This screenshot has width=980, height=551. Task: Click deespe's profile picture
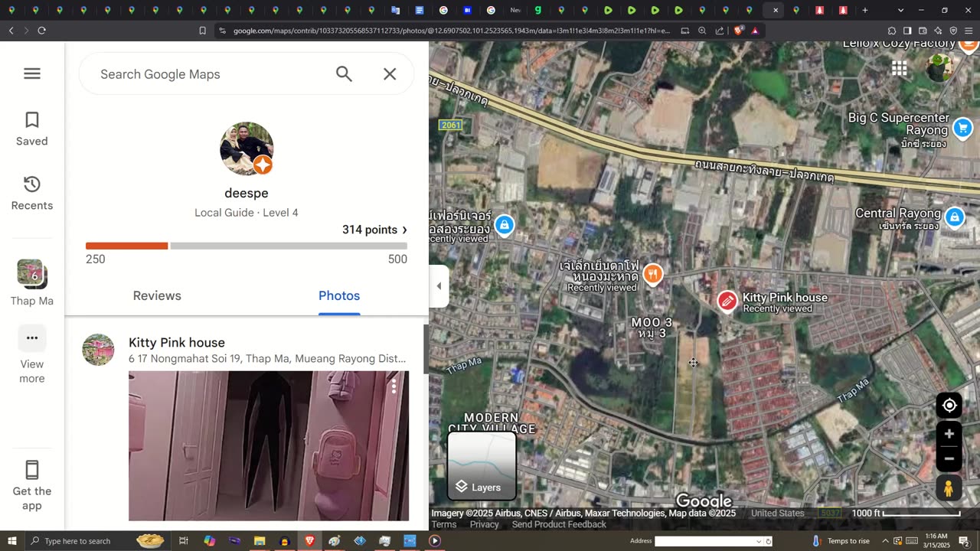247,148
